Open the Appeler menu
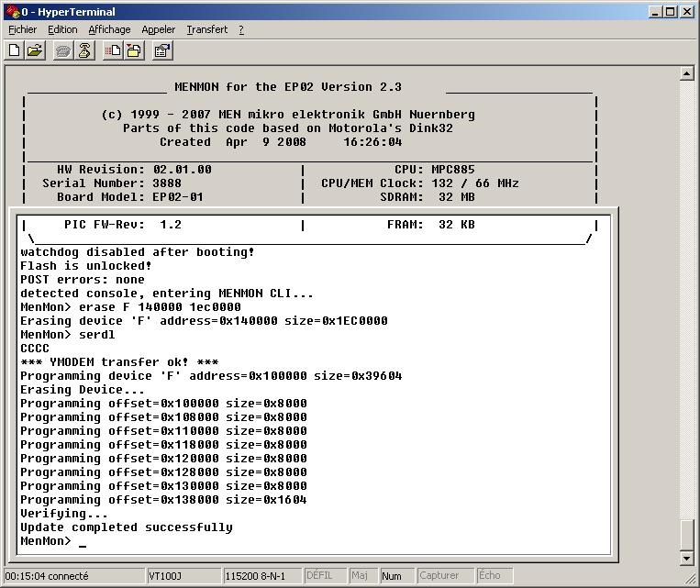700x588 pixels. 158,29
